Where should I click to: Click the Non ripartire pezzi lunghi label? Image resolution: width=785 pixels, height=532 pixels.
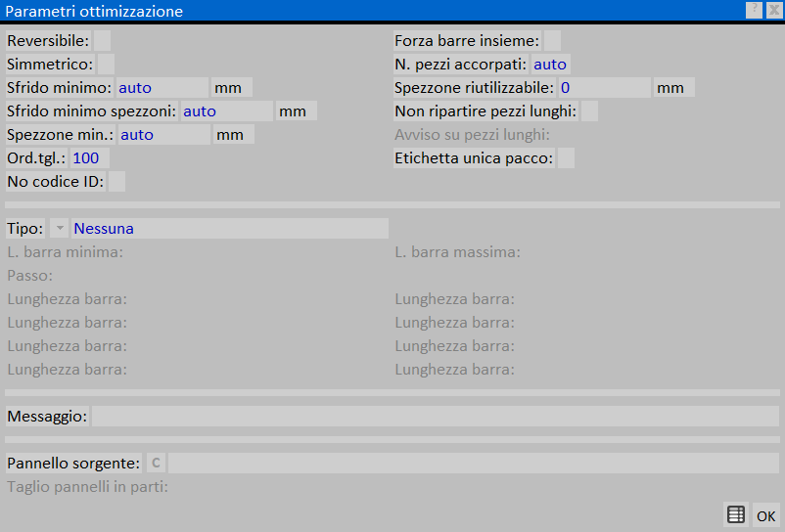coord(485,111)
